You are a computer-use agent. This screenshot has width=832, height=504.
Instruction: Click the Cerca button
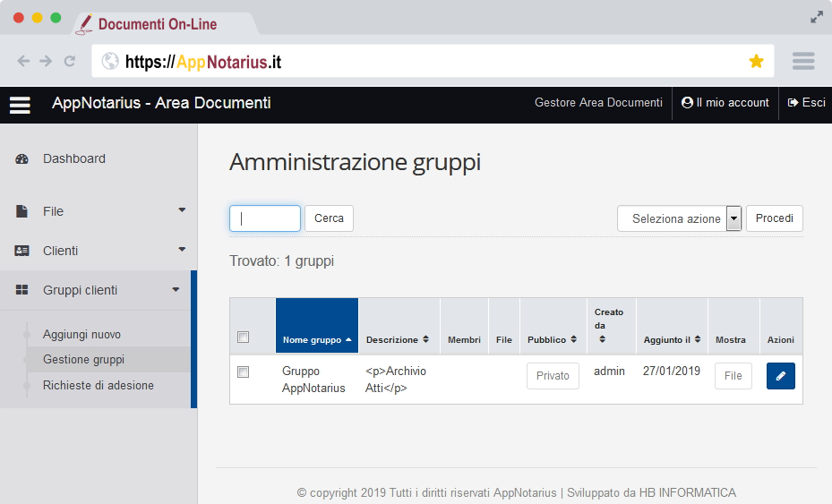tap(329, 218)
